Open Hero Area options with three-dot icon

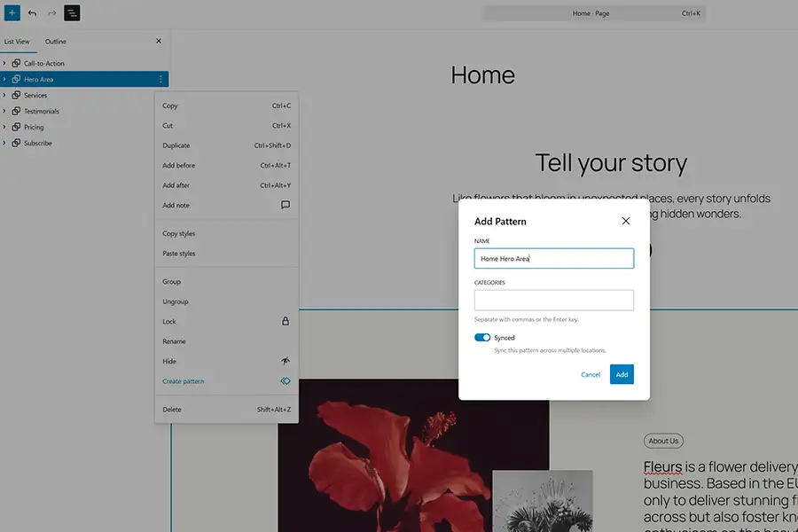click(x=160, y=79)
